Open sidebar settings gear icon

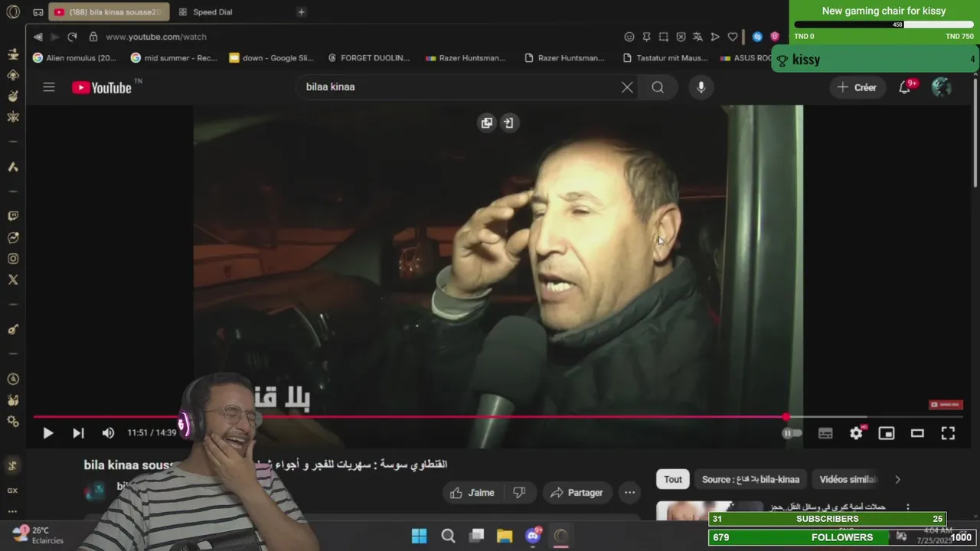pos(12,421)
